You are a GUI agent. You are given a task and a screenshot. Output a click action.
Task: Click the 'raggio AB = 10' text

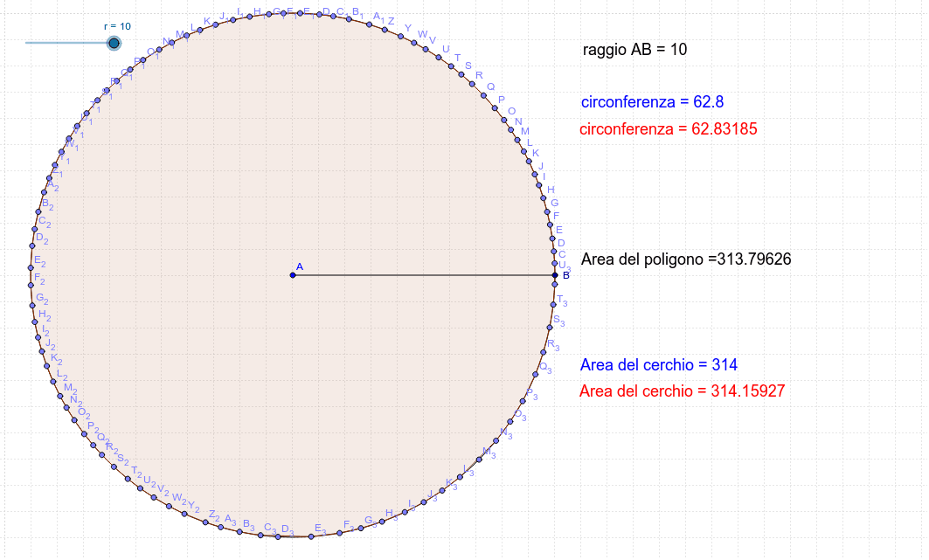coord(634,49)
